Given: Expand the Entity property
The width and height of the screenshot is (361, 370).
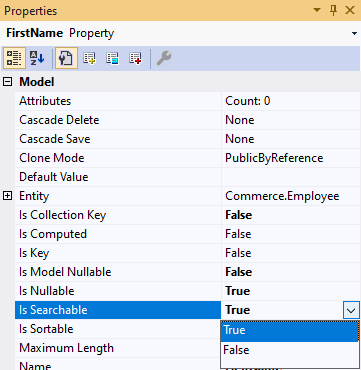Looking at the screenshot, I should pyautogui.click(x=7, y=196).
